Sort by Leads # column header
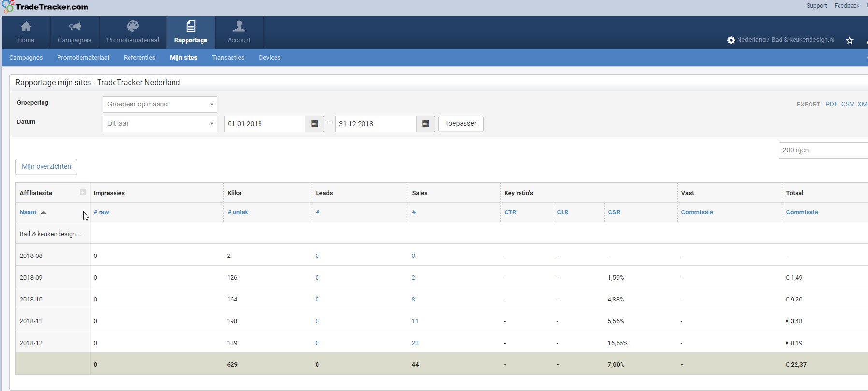The height and width of the screenshot is (391, 868). pyautogui.click(x=318, y=212)
